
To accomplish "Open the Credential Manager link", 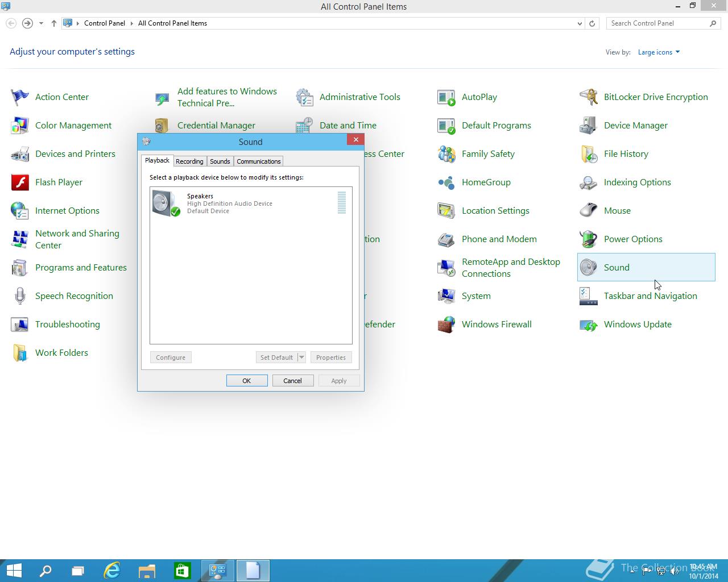I will click(216, 126).
